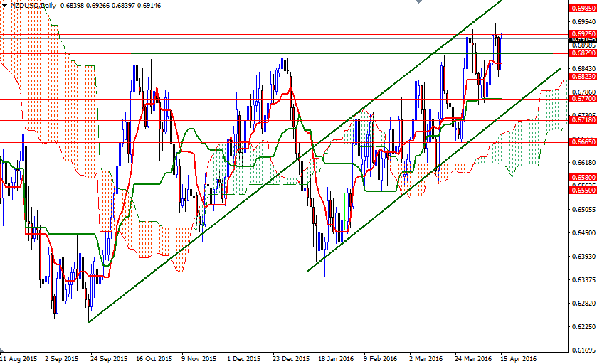The height and width of the screenshot is (364, 597).
Task: Open the chart menu arrow beside NZDUSD,Daily
Action: pyautogui.click(x=4, y=5)
